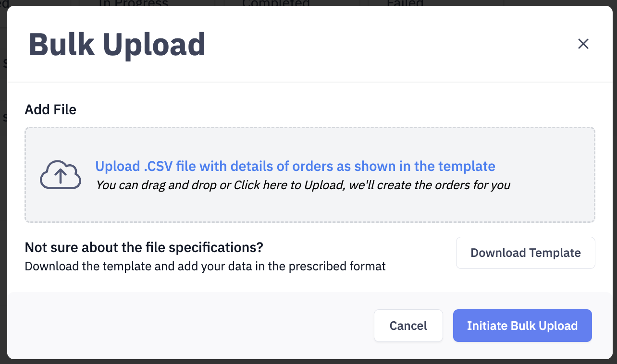Click the 'Download the template and add your data' text
Image resolution: width=617 pixels, height=364 pixels.
click(x=205, y=266)
